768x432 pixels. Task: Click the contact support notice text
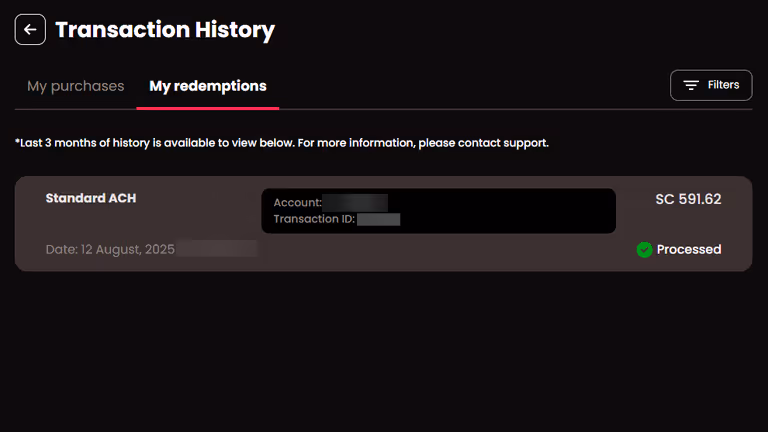point(282,143)
